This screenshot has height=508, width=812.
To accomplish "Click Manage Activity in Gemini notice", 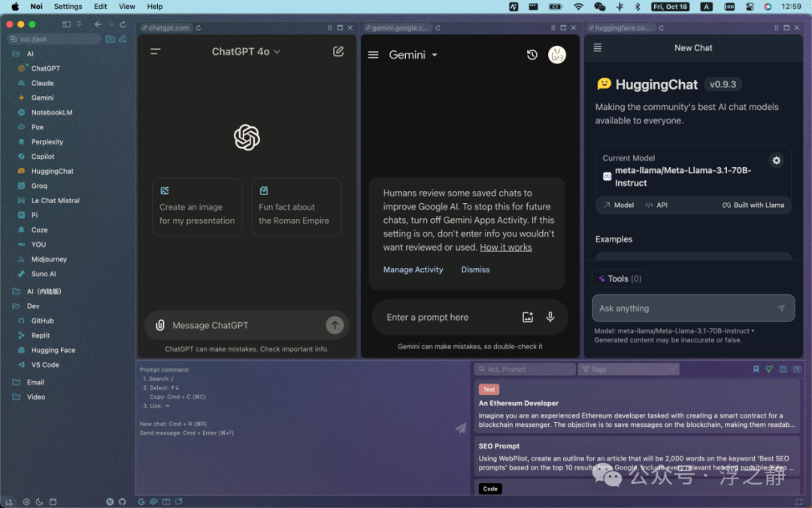I will click(414, 269).
